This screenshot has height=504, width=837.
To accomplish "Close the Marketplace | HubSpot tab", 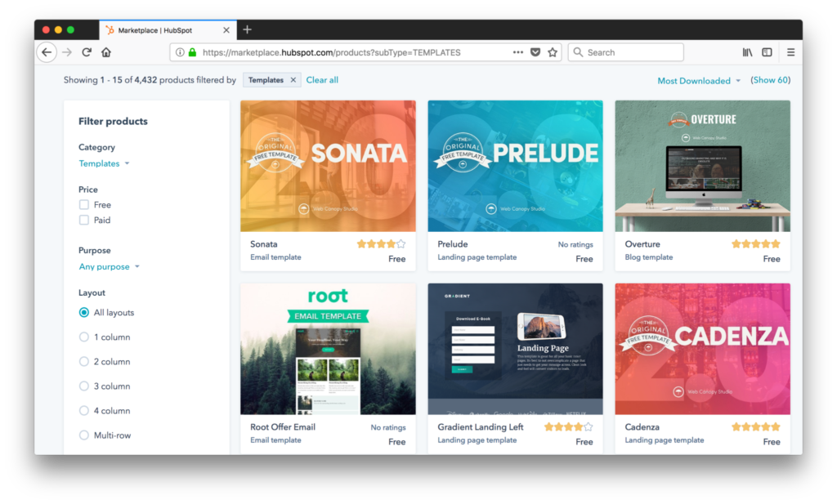I will 226,30.
